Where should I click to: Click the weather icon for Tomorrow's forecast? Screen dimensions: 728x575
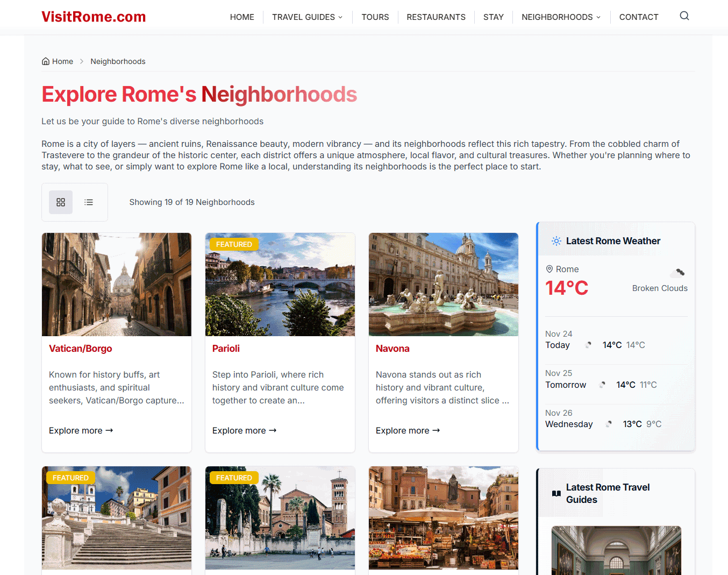coord(602,385)
